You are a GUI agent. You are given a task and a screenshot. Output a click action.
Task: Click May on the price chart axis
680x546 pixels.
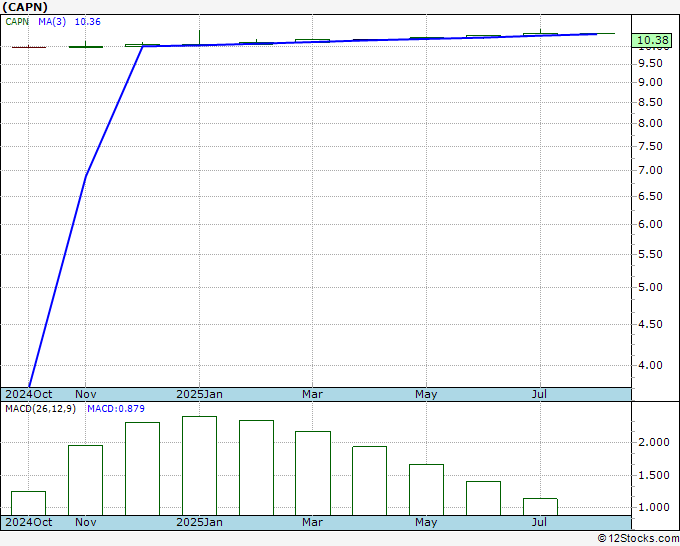coord(426,394)
